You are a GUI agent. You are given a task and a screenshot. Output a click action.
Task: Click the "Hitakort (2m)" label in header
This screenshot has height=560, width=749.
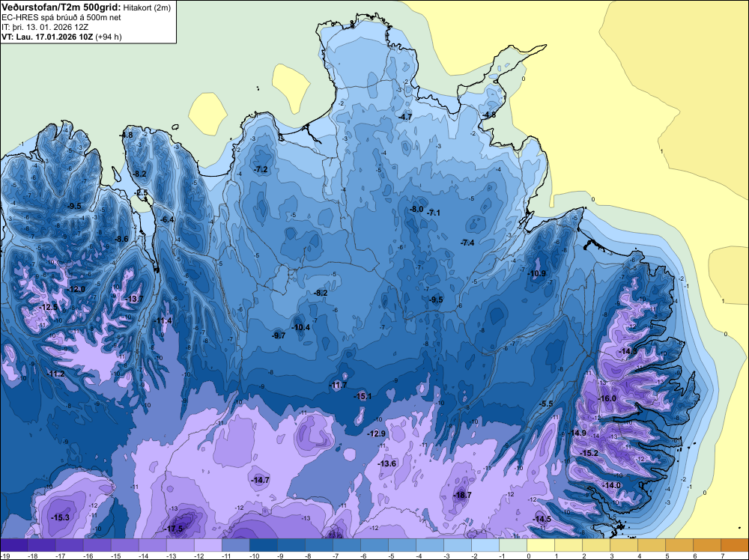coord(147,7)
